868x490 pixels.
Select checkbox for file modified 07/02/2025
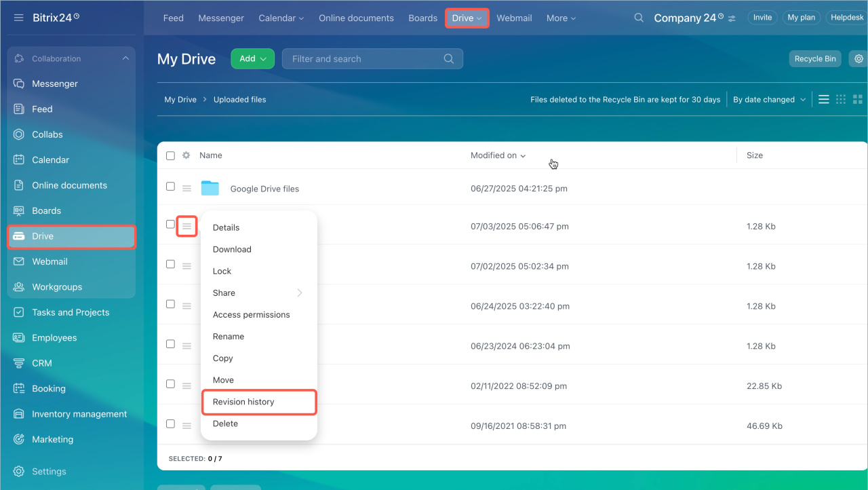[170, 264]
